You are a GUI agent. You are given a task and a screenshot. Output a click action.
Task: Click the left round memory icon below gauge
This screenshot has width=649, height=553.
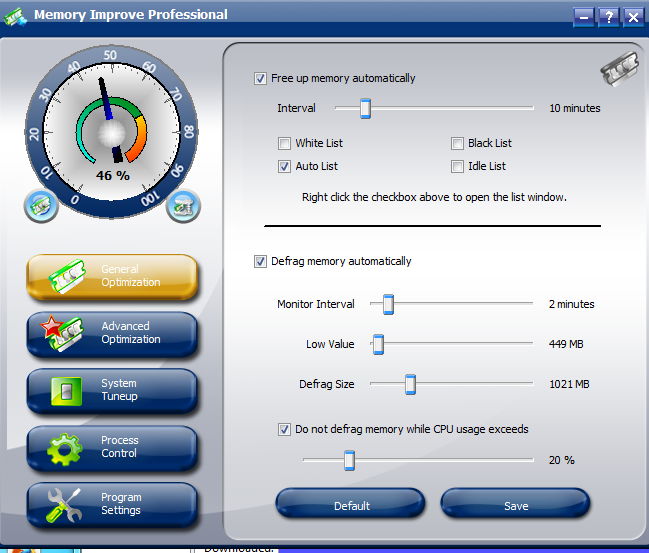coord(41,206)
